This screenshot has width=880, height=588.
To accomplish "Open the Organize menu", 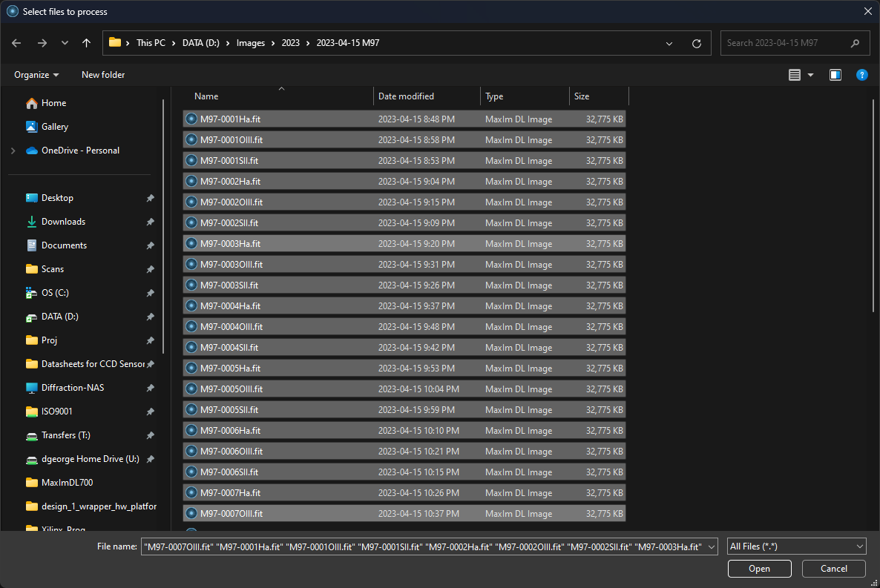I will (36, 75).
